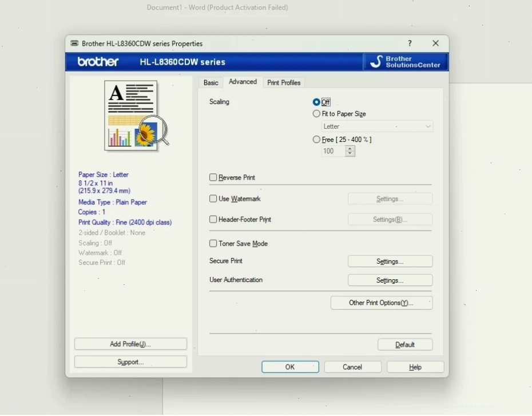Restore settings with the Default button
Viewport: 532px width, 416px height.
click(405, 344)
